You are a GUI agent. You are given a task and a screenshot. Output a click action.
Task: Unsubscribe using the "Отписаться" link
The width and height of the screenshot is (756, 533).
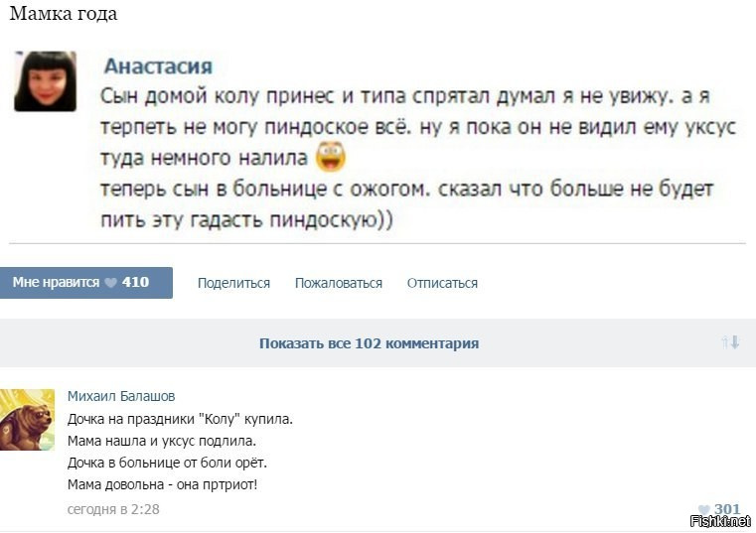tap(442, 283)
